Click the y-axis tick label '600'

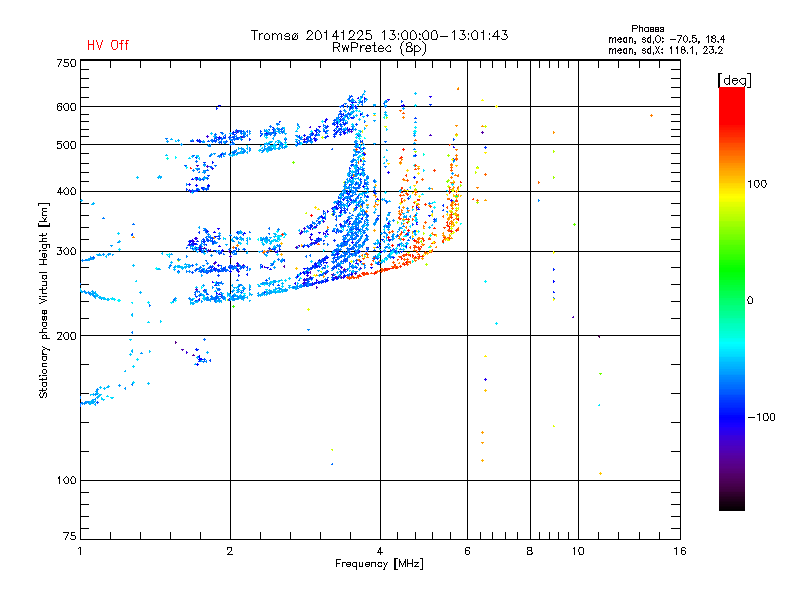pyautogui.click(x=66, y=107)
